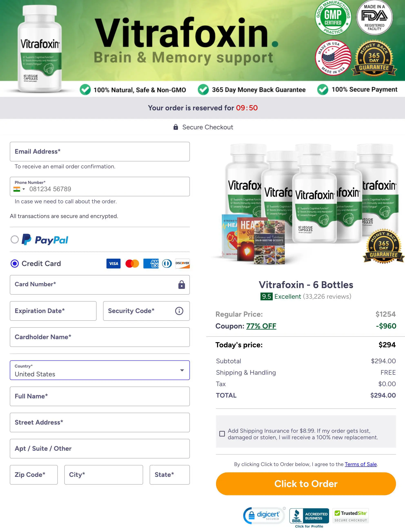Select the Credit Card radio button
Screen dimensions: 405x532
[15, 264]
